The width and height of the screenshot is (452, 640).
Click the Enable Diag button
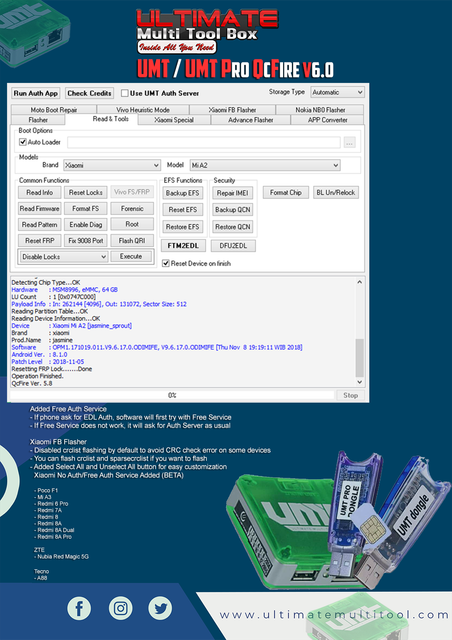pos(86,224)
